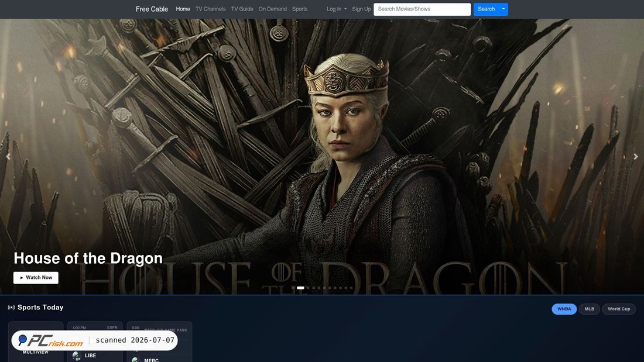The width and height of the screenshot is (644, 362).
Task: Open the Multiview sports card
Action: (x=36, y=342)
